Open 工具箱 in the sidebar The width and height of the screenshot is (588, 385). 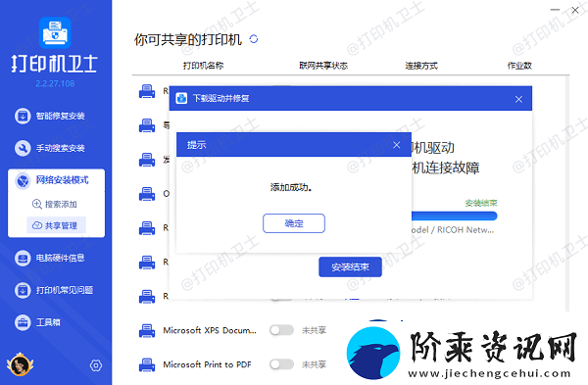point(37,322)
